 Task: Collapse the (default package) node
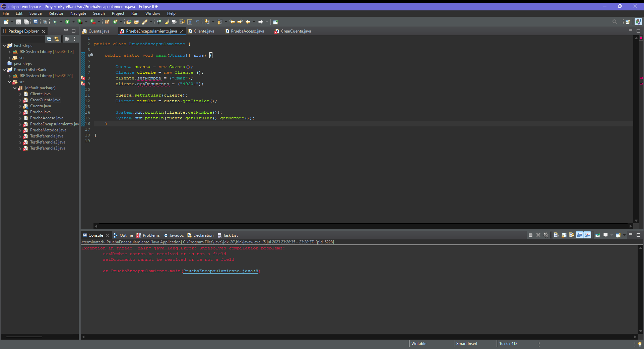tap(15, 88)
